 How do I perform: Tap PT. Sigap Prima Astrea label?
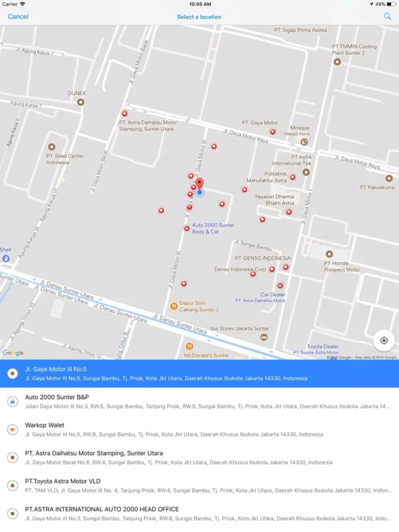pos(300,30)
